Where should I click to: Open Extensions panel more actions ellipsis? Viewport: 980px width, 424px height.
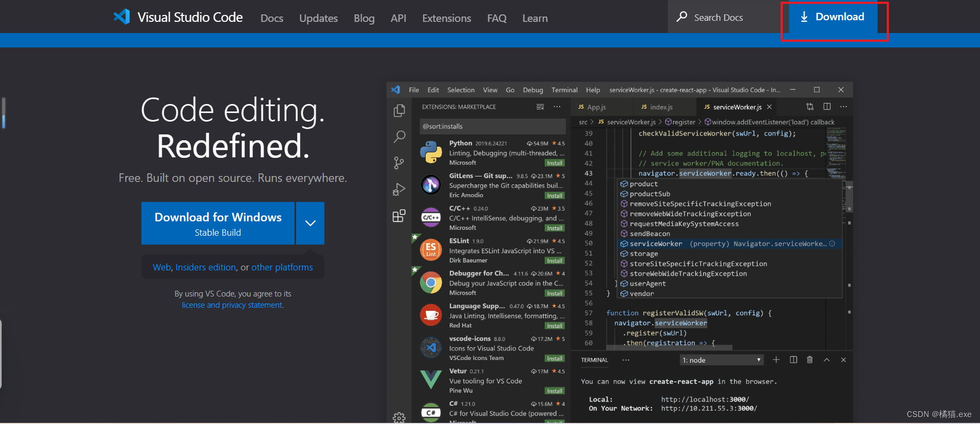pos(557,107)
